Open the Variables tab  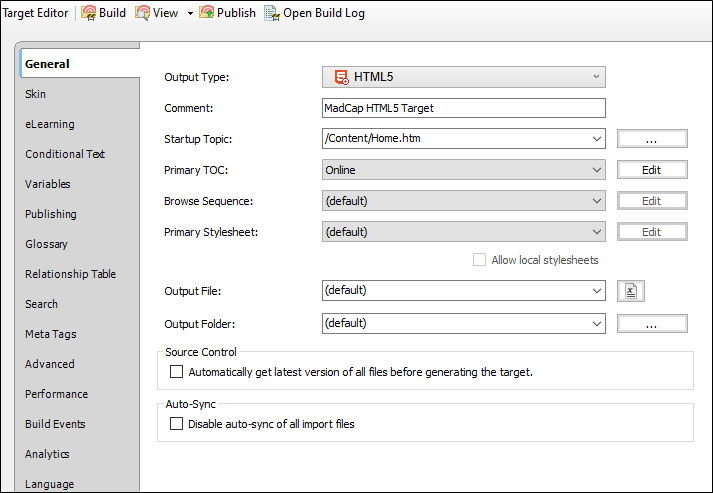48,184
